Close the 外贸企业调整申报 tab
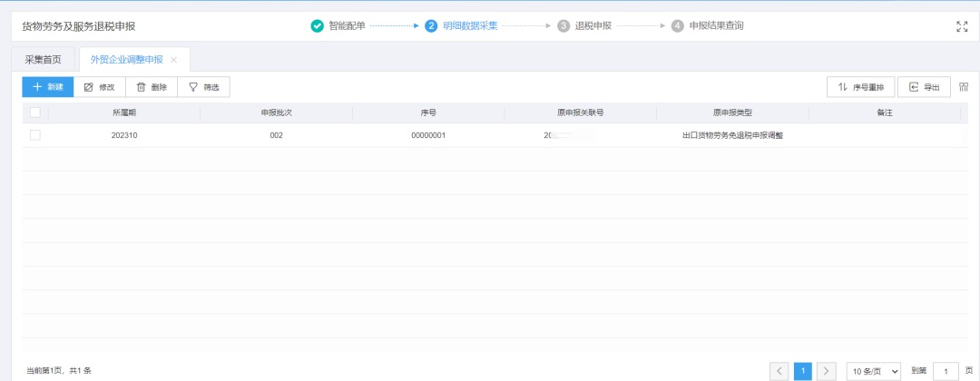The width and height of the screenshot is (980, 381). [174, 60]
